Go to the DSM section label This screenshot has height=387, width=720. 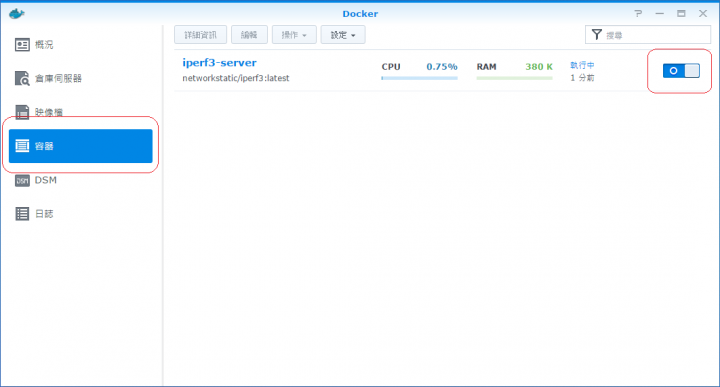[x=45, y=180]
